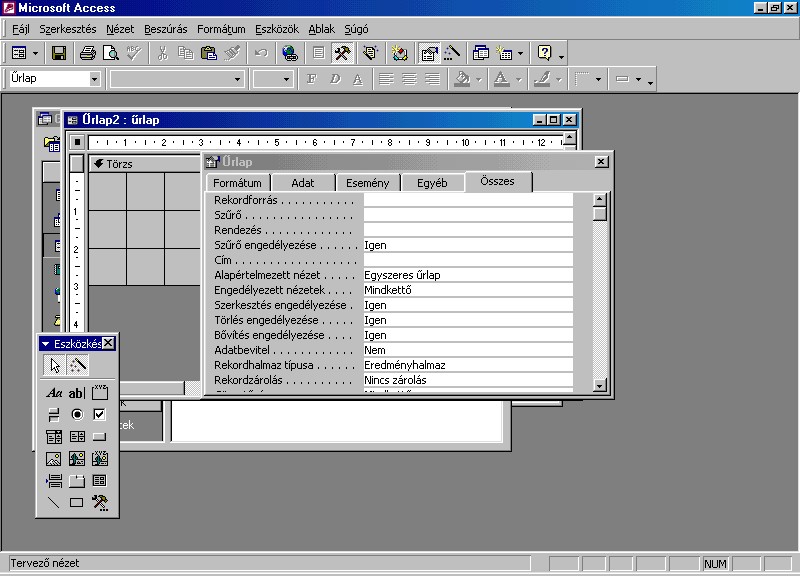Pick the Option Button tool in the toolbox
This screenshot has height=576, width=800.
click(x=77, y=414)
